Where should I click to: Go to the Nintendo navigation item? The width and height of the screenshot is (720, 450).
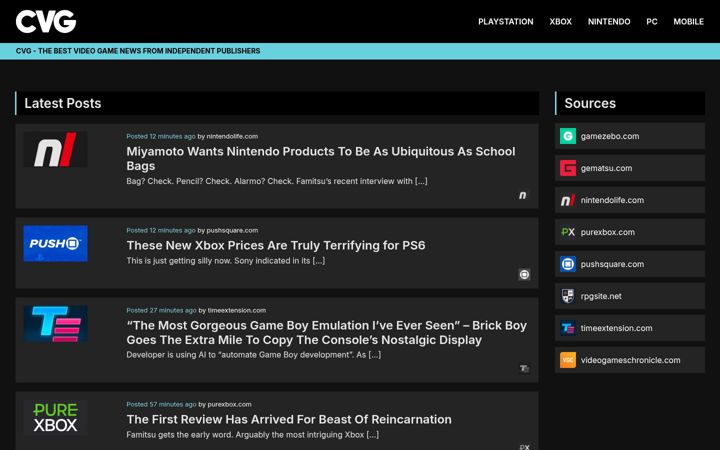pos(609,22)
